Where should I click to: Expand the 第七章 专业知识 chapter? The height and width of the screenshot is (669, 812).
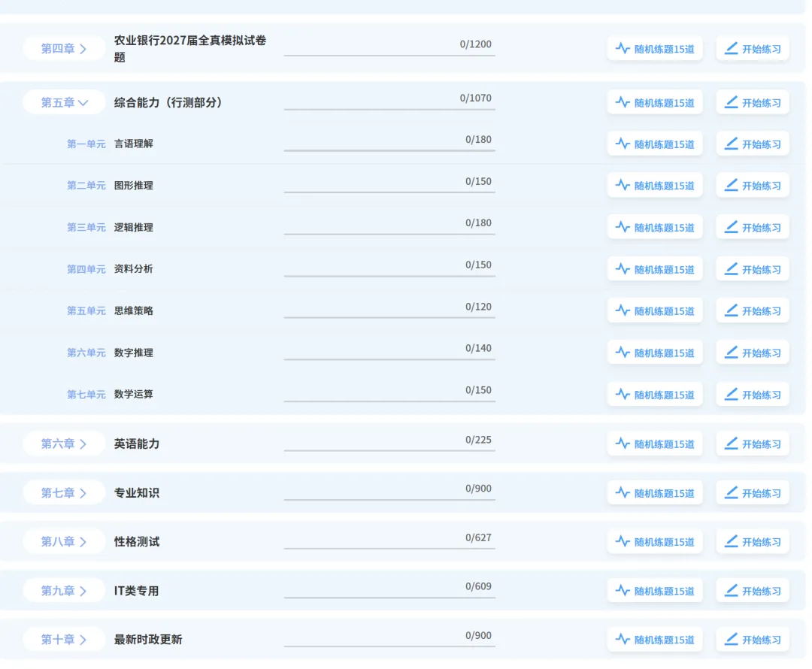coord(64,493)
